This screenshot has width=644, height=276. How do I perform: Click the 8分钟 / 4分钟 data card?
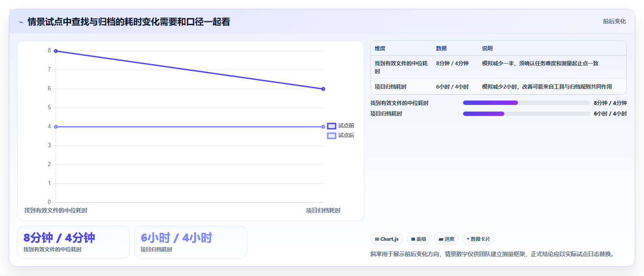[74, 242]
